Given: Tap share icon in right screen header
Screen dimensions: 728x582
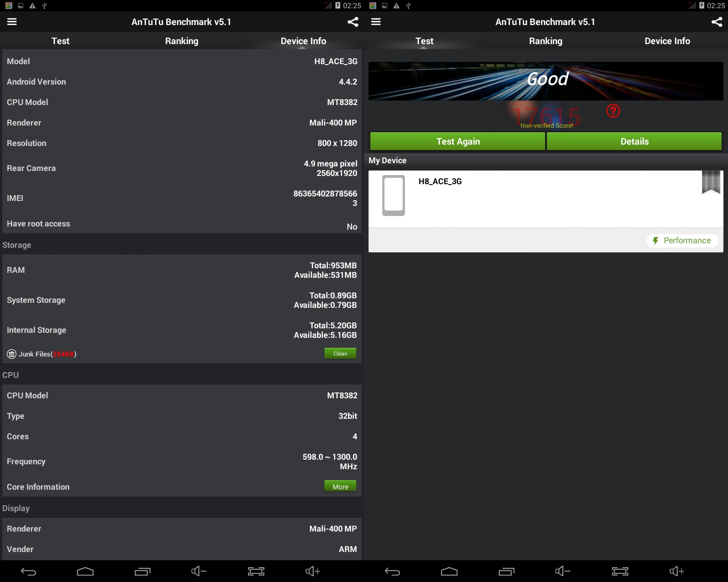Looking at the screenshot, I should (717, 22).
